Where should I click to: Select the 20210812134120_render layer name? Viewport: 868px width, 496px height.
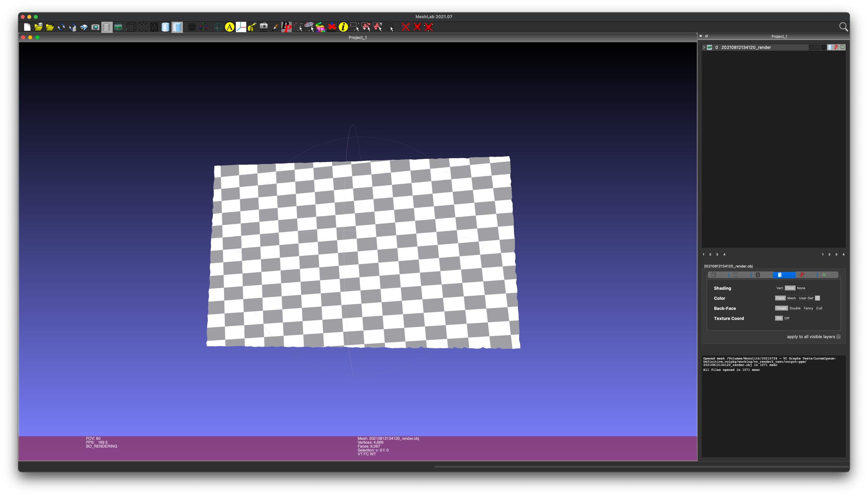tap(746, 47)
